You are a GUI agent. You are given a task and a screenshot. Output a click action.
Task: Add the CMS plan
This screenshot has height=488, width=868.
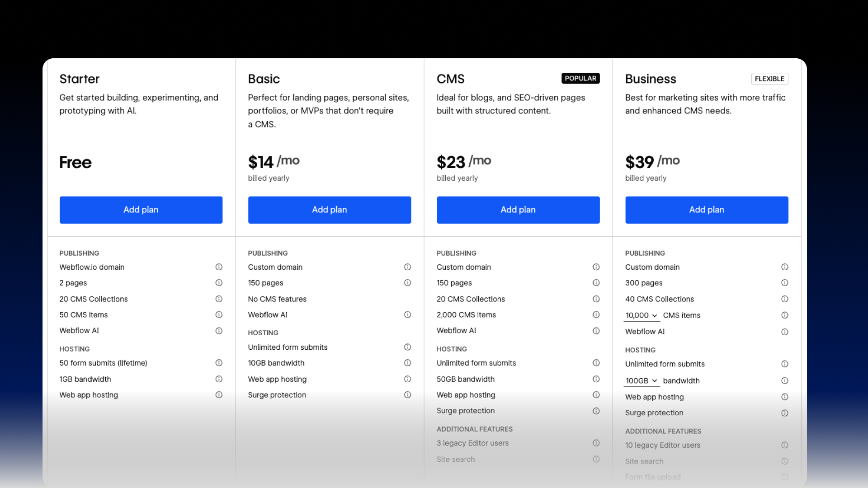(x=518, y=210)
